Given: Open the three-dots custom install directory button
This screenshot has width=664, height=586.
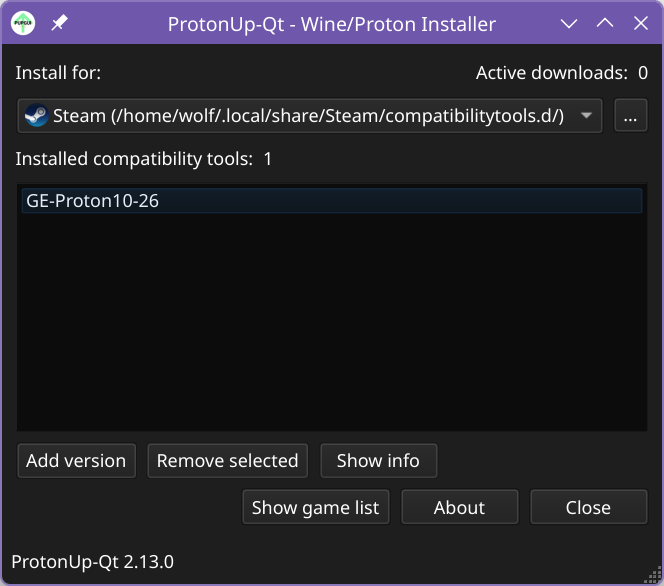Looking at the screenshot, I should pyautogui.click(x=630, y=116).
